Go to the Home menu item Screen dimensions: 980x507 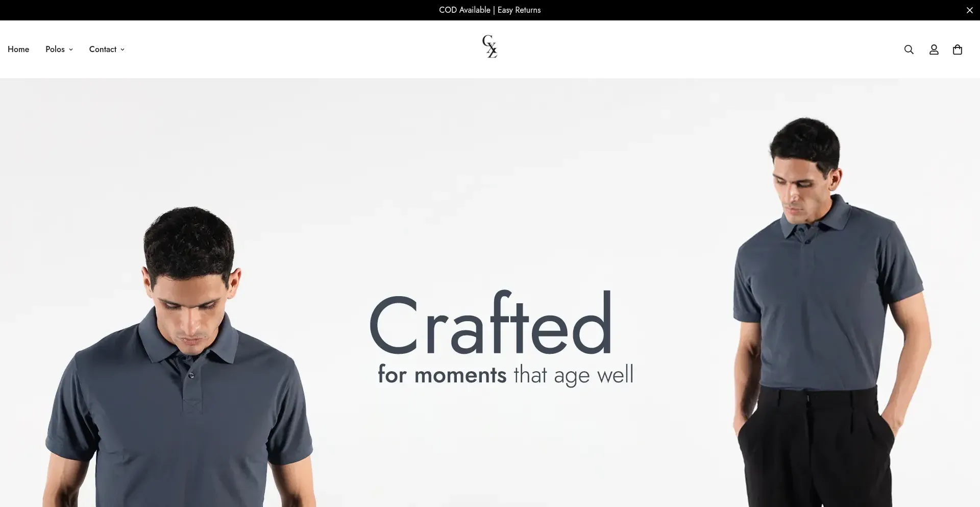pyautogui.click(x=18, y=50)
